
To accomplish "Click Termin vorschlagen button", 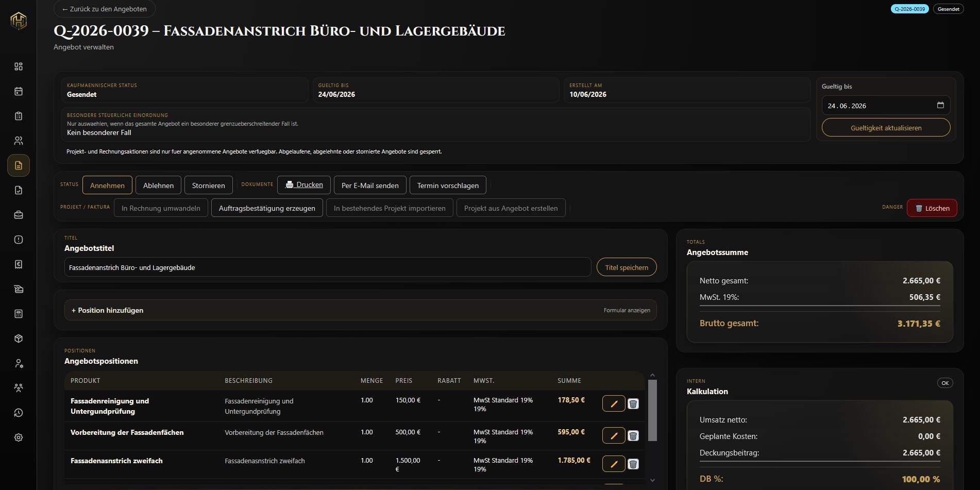I will tap(448, 185).
